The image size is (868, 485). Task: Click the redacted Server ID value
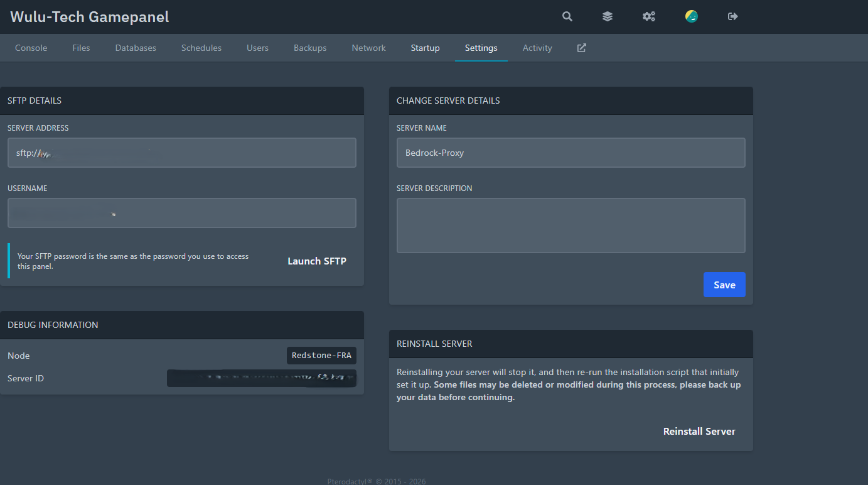pos(262,378)
